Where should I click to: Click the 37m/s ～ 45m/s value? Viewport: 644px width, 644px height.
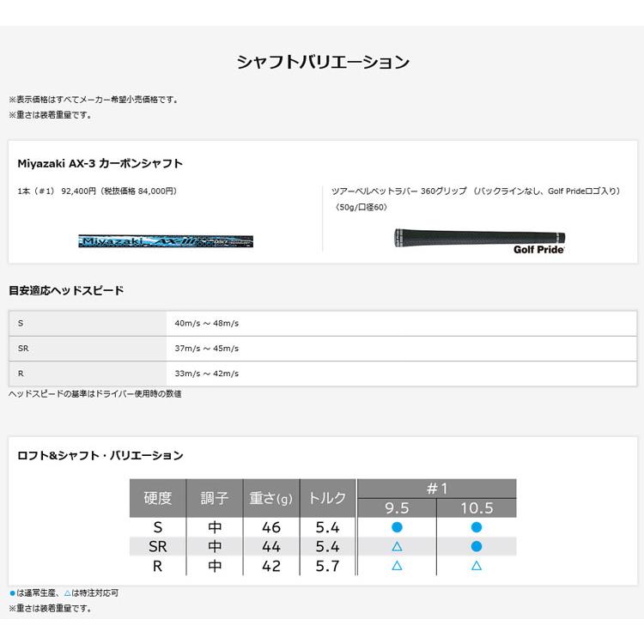tap(207, 349)
